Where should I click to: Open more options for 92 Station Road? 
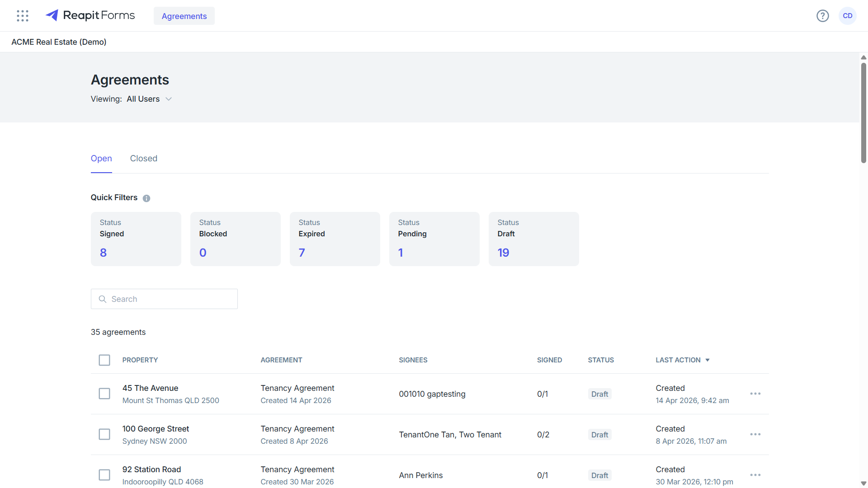click(755, 475)
